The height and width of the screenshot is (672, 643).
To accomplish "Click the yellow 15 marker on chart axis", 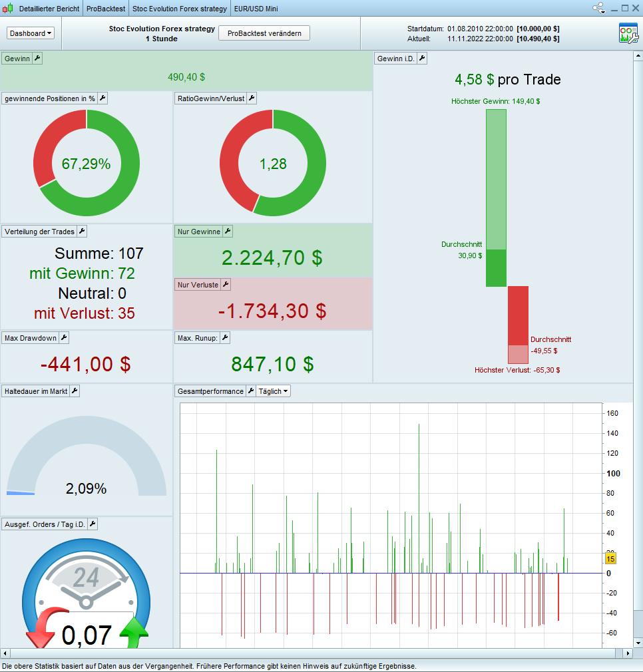I will click(610, 558).
